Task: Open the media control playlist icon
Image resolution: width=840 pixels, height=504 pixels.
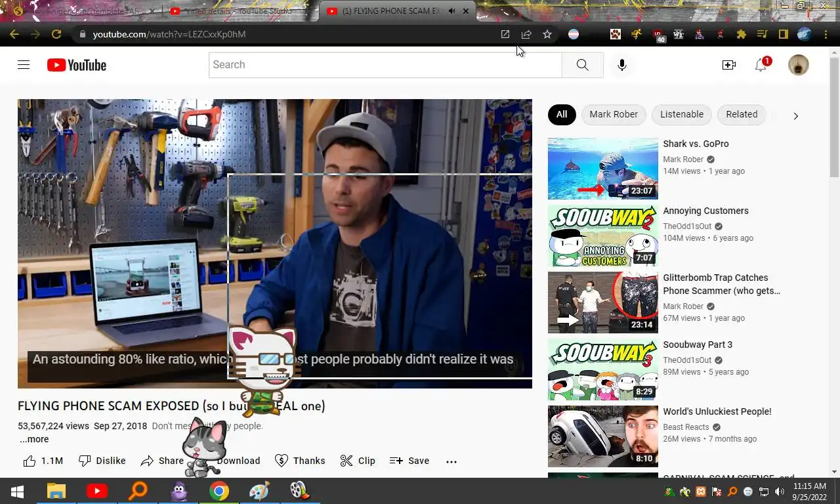Action: tap(762, 34)
